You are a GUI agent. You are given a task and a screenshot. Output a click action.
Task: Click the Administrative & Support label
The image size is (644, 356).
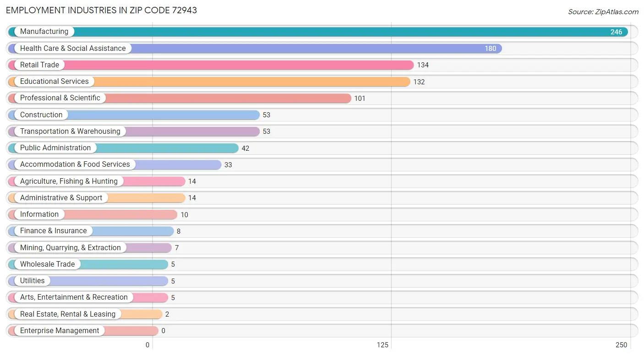[x=61, y=197]
